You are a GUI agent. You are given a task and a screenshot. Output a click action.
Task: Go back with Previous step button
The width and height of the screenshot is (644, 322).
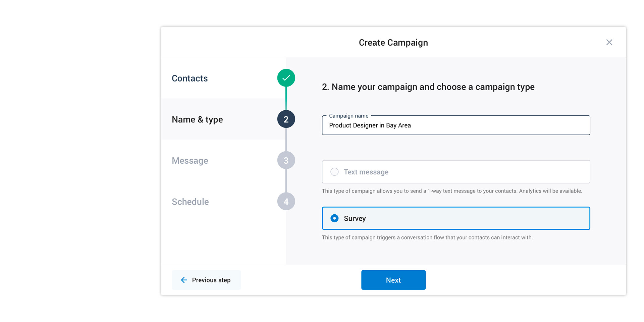pos(206,280)
